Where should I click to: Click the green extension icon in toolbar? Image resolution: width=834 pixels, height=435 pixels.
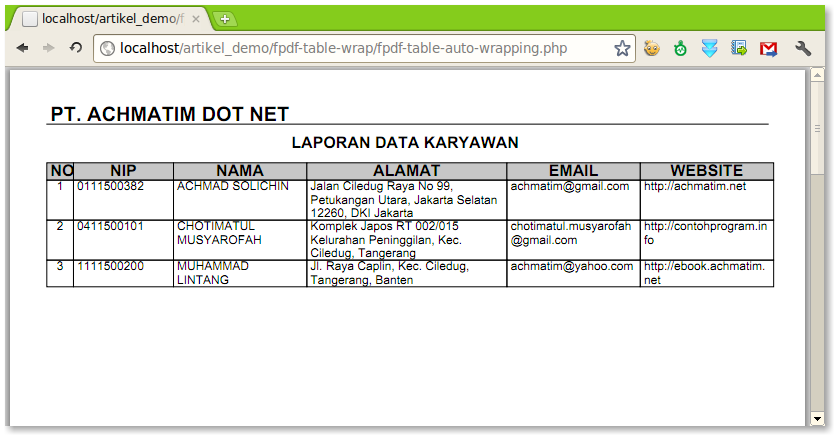point(681,48)
